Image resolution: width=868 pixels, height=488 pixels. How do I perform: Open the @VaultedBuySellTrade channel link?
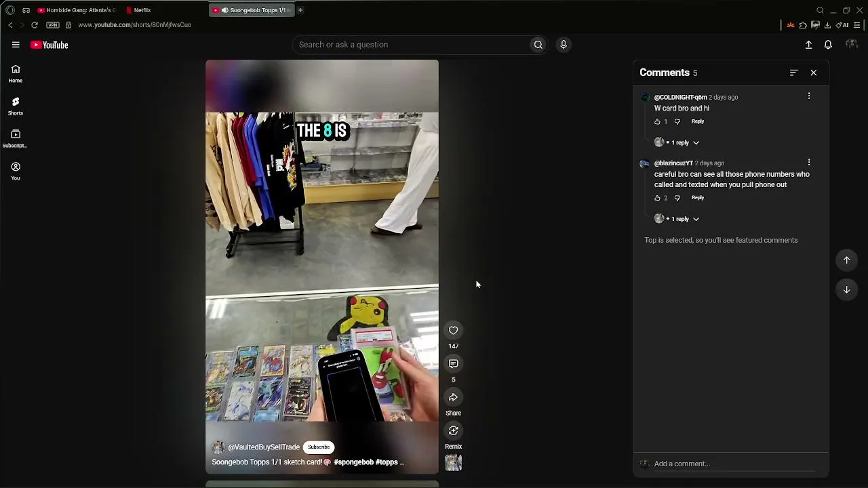[x=264, y=447]
